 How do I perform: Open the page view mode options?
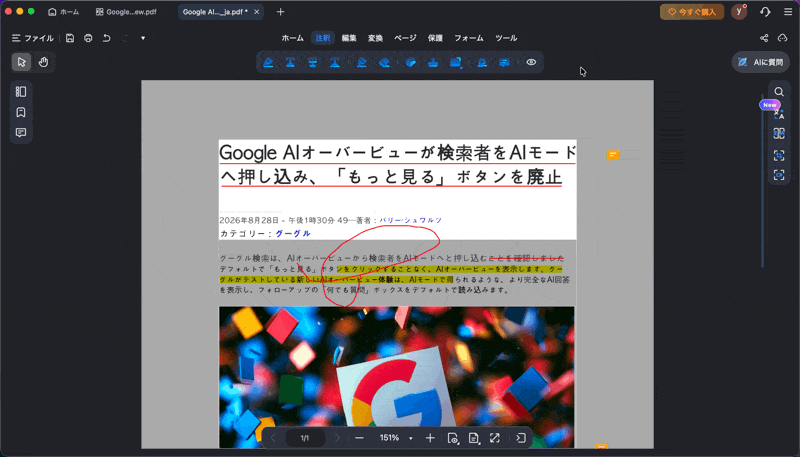click(453, 438)
